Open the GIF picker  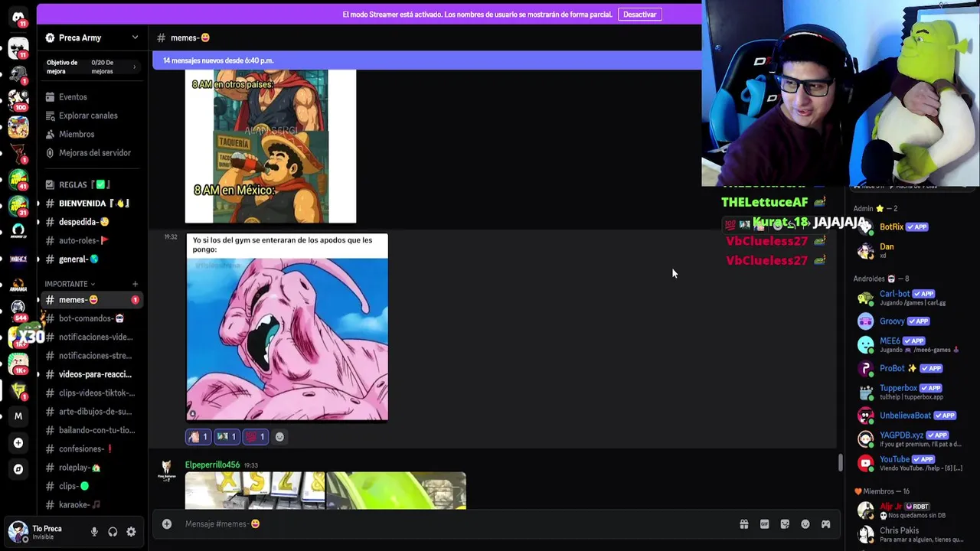point(764,524)
